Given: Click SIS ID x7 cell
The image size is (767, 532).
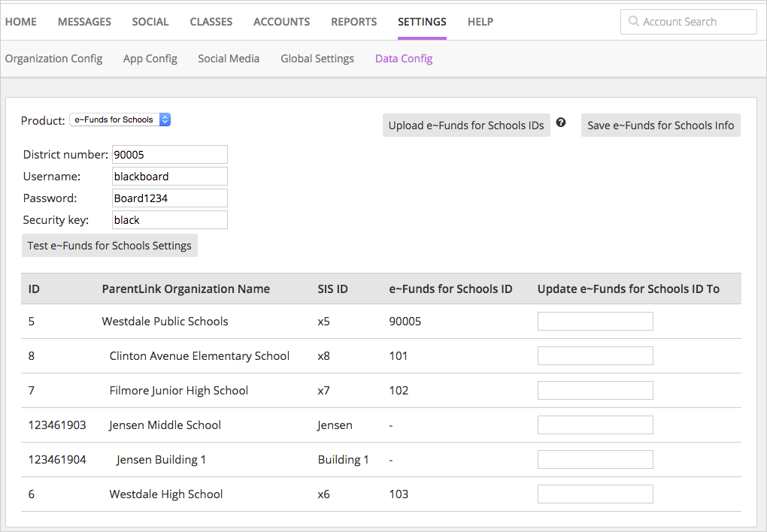Looking at the screenshot, I should pyautogui.click(x=323, y=390).
